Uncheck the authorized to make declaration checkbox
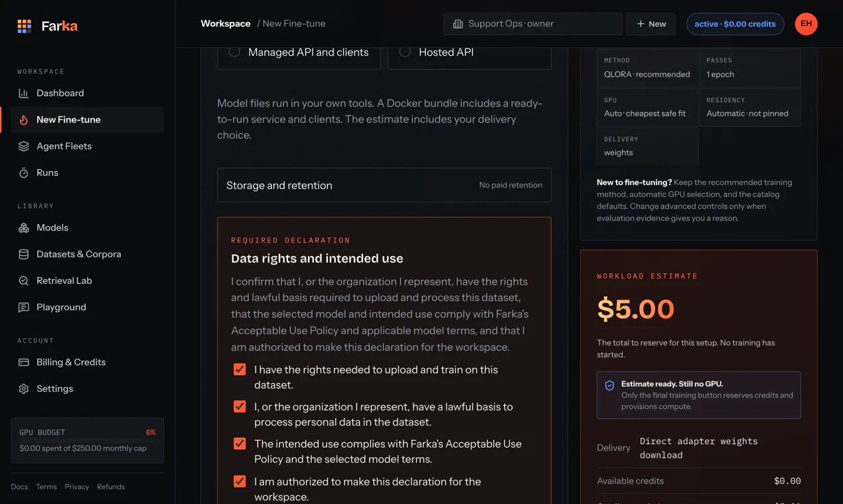Image resolution: width=843 pixels, height=504 pixels. (240, 482)
